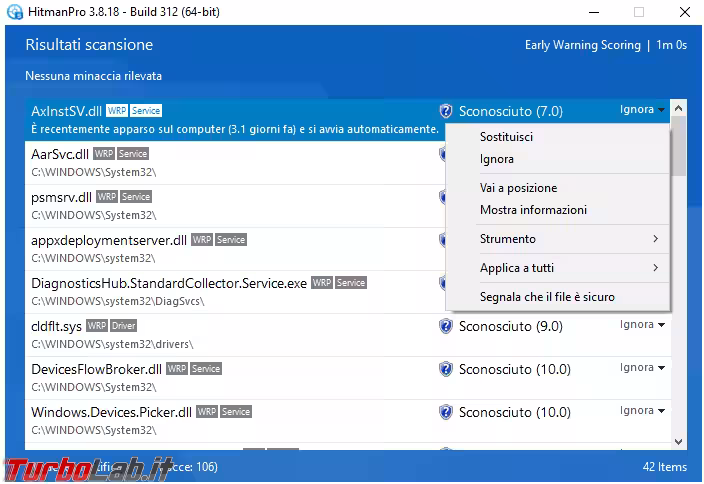Open Ignora dropdown for cldflt.sys
The height and width of the screenshot is (484, 704).
pyautogui.click(x=642, y=325)
